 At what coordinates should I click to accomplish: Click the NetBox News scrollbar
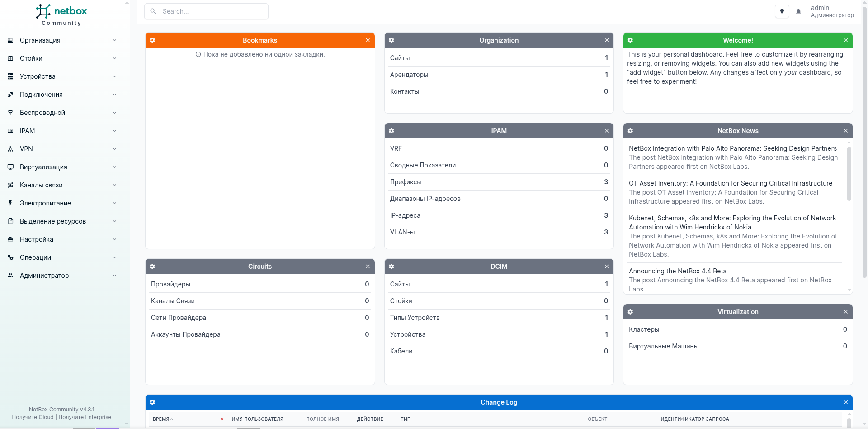tap(849, 174)
